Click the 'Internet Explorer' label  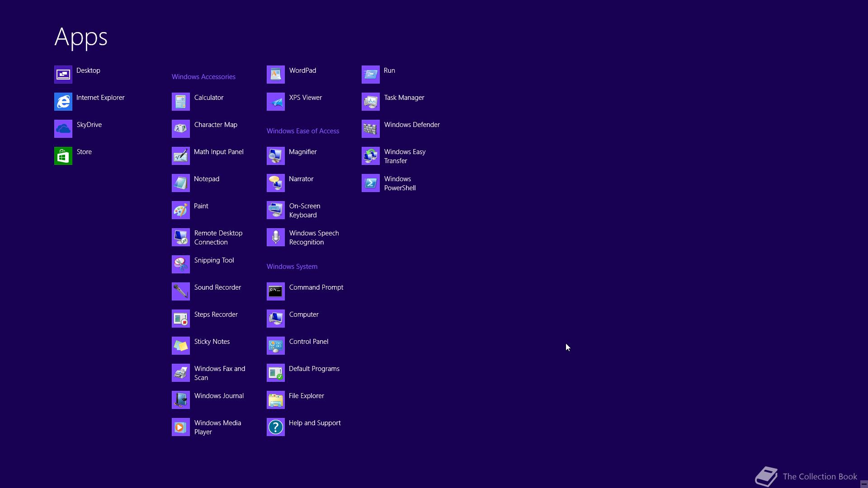(100, 98)
